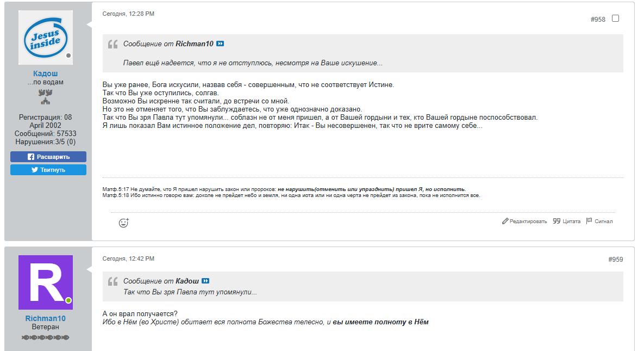Click the quoted author name Кадош
The height and width of the screenshot is (351, 644).
[x=187, y=281]
